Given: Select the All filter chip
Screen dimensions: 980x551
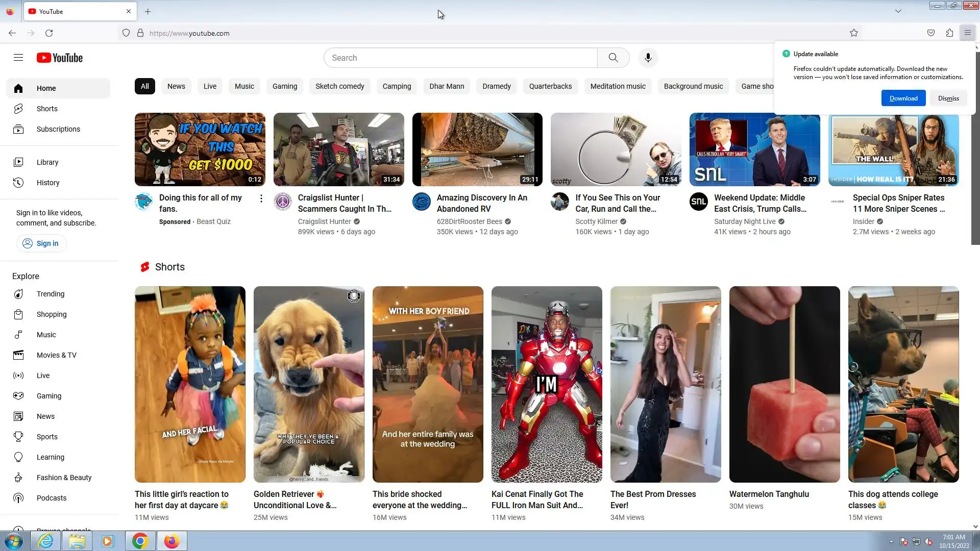Looking at the screenshot, I should (x=145, y=86).
